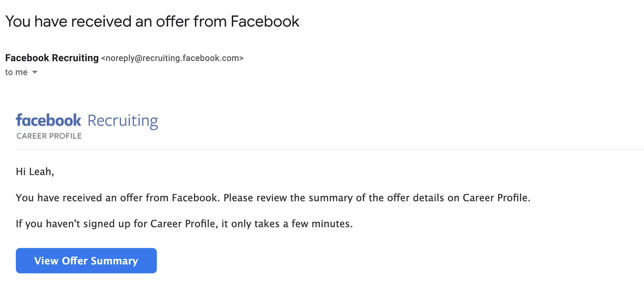The image size is (644, 284).
Task: Click the word 'Facebook' in subject line
Action: click(265, 21)
